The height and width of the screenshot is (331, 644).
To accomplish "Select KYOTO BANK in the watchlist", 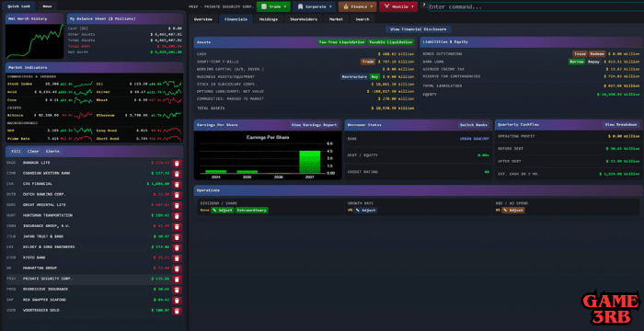I will [x=35, y=257].
